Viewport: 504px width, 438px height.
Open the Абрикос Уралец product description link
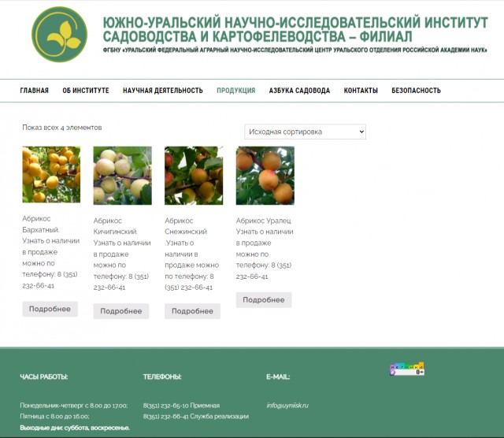265,248
